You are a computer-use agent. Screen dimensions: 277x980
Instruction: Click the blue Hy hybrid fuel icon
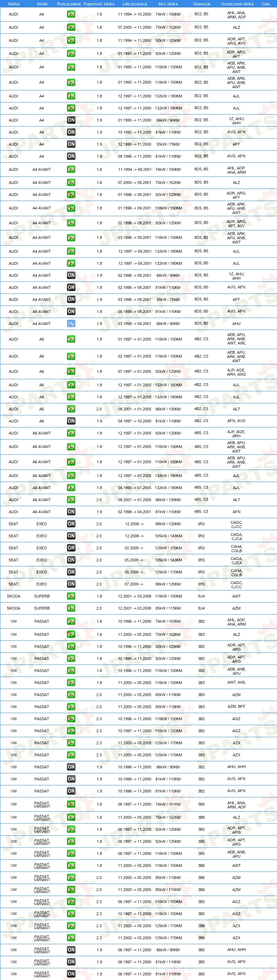click(x=71, y=323)
